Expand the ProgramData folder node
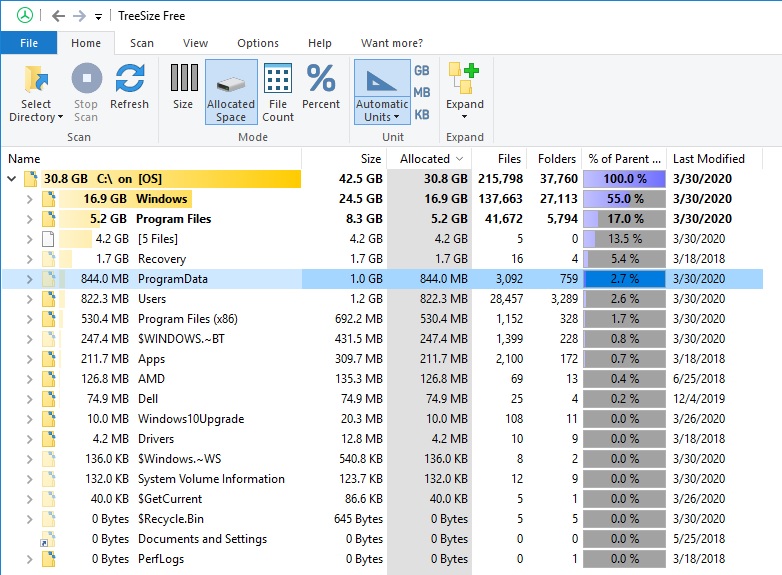This screenshot has height=575, width=782. tap(29, 279)
